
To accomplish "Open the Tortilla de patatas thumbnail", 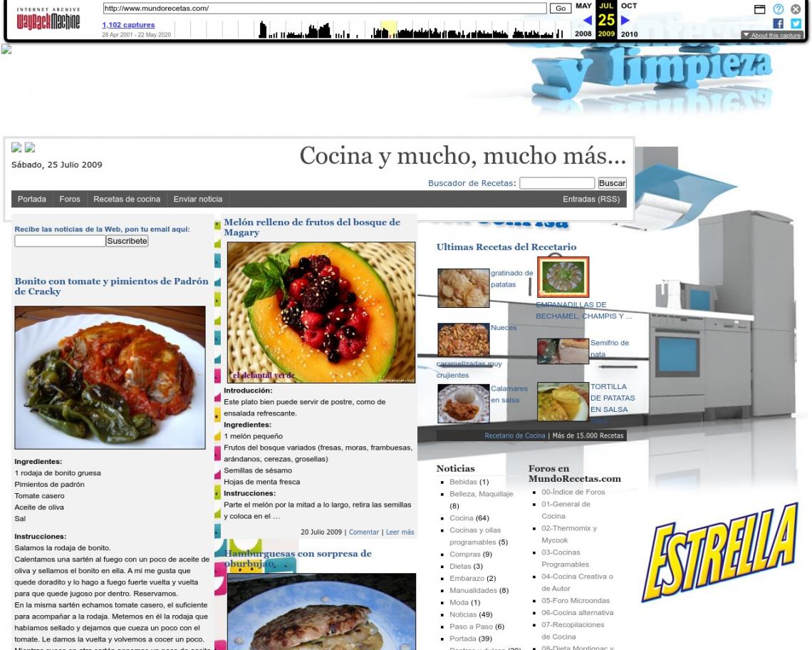I will coord(563,402).
